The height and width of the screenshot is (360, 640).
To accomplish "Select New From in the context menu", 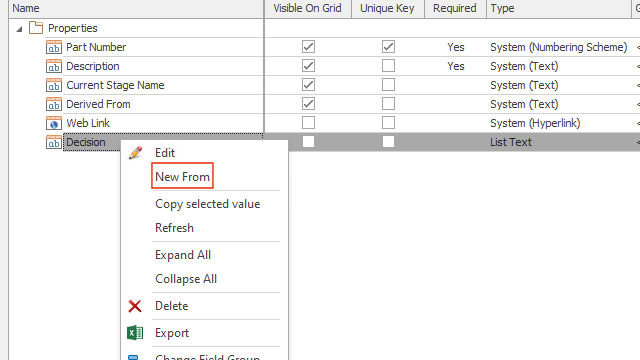I will tap(182, 177).
